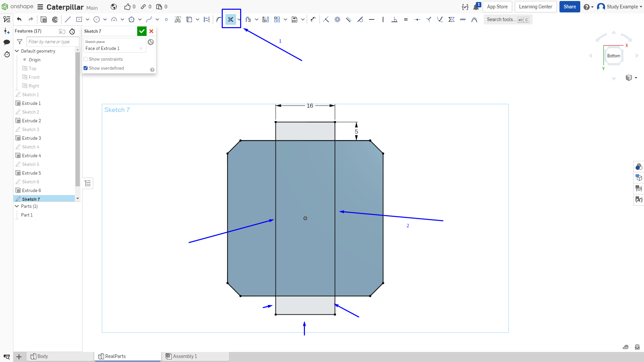Open the rectangle tool dropdown arrow

[x=88, y=19]
